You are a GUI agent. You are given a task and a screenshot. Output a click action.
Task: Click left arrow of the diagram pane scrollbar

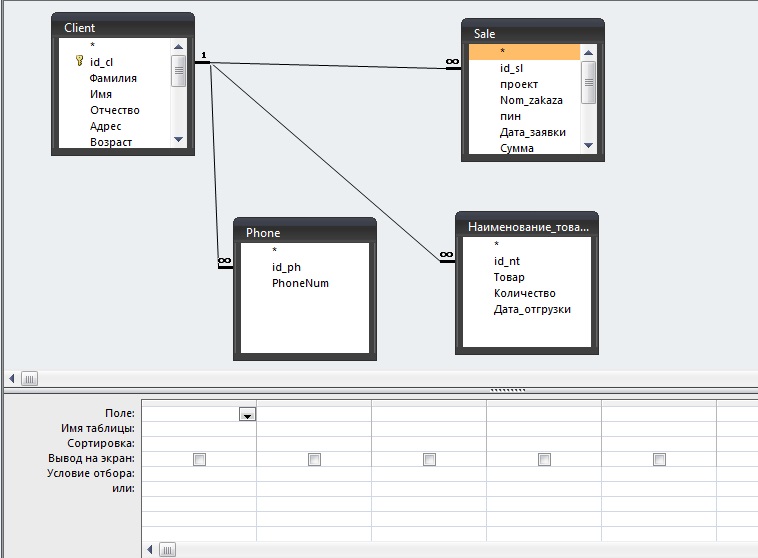[12, 378]
